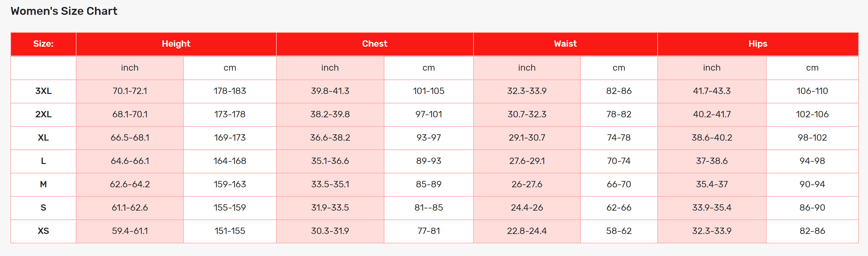Image resolution: width=868 pixels, height=256 pixels.
Task: Click the Waist column header
Action: (565, 44)
